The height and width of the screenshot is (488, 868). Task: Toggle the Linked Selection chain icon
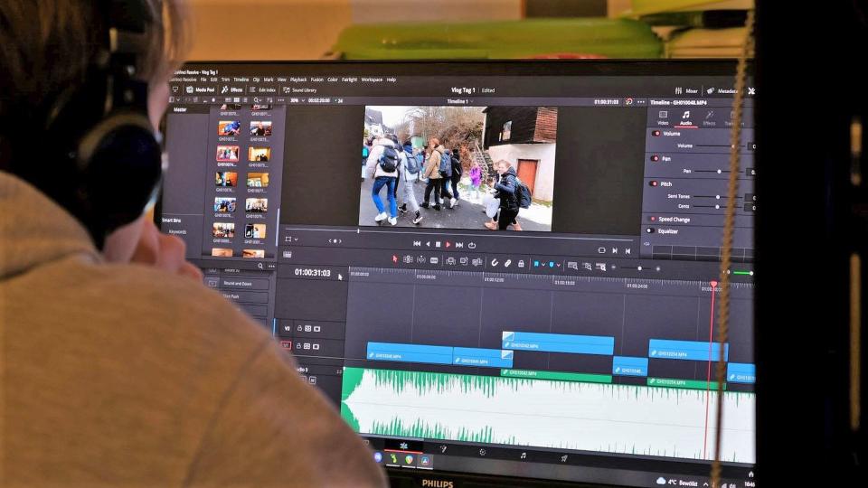coord(507,263)
